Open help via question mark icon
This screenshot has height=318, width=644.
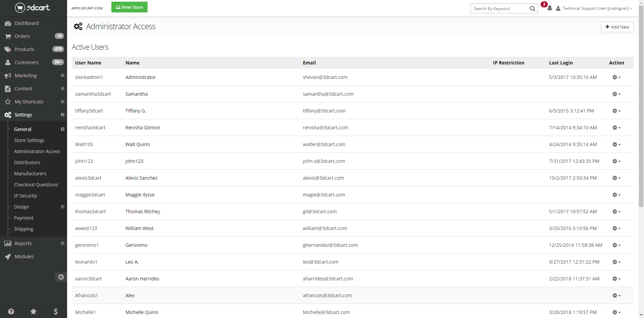tap(11, 311)
